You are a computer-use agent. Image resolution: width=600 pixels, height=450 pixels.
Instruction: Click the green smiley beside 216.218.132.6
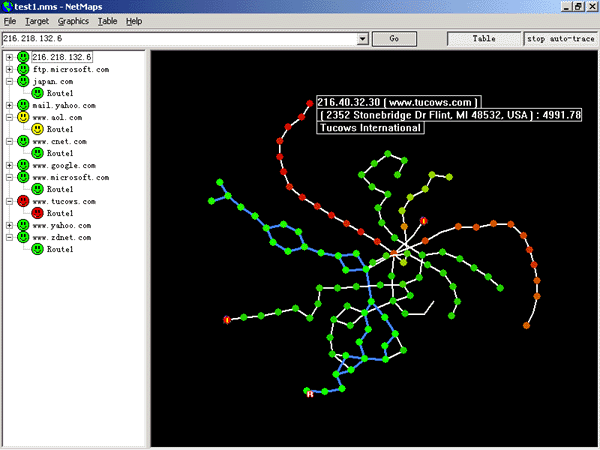(23, 57)
